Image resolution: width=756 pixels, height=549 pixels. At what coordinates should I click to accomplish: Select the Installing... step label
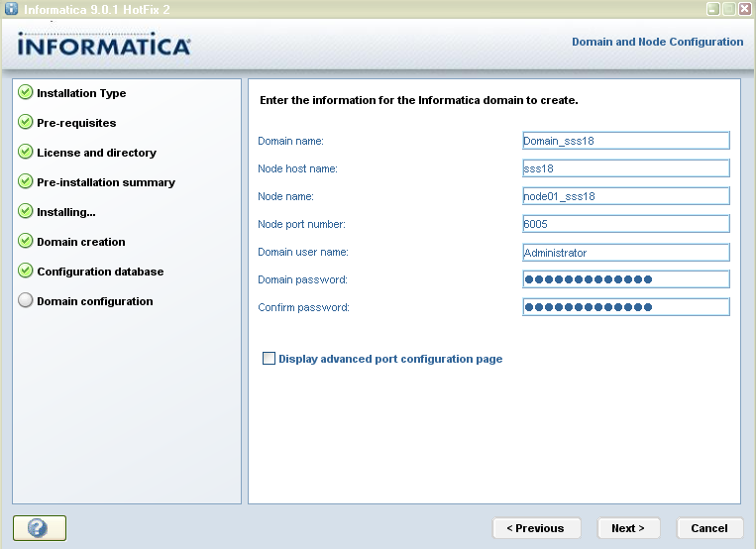pyautogui.click(x=66, y=212)
